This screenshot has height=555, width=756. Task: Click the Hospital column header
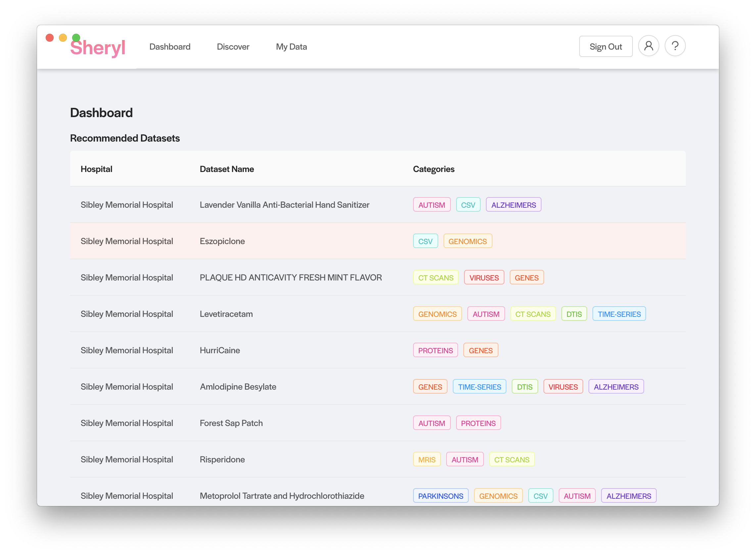coord(96,169)
